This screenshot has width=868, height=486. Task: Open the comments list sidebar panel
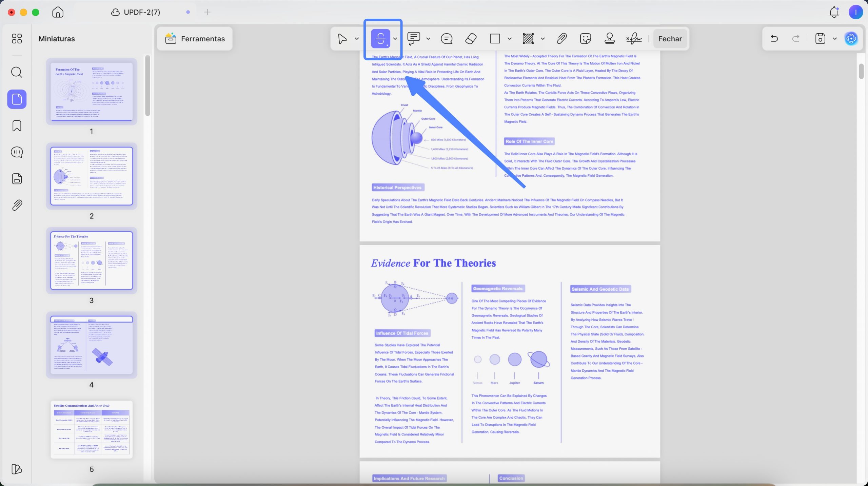[x=17, y=152]
